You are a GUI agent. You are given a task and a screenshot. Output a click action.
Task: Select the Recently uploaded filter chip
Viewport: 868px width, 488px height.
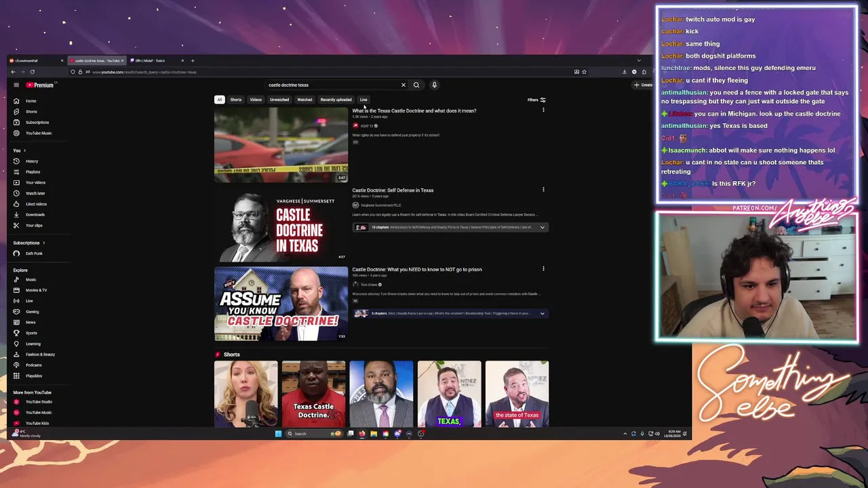coord(336,100)
